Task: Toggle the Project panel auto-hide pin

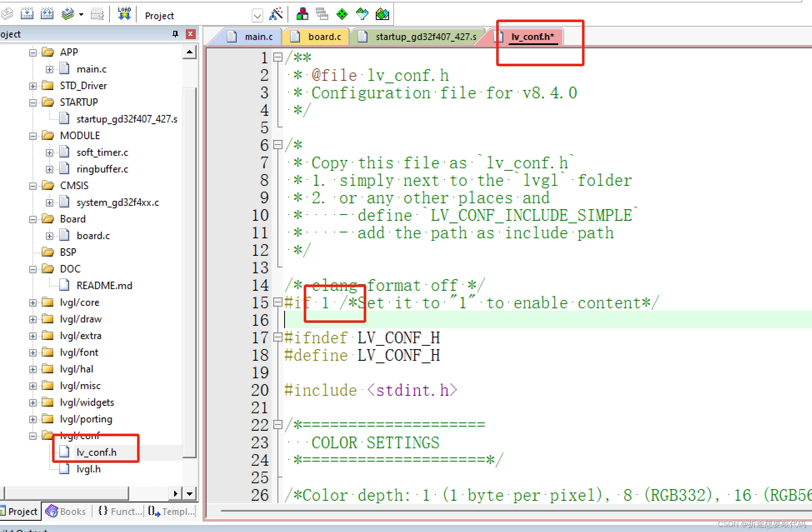Action: pos(175,34)
